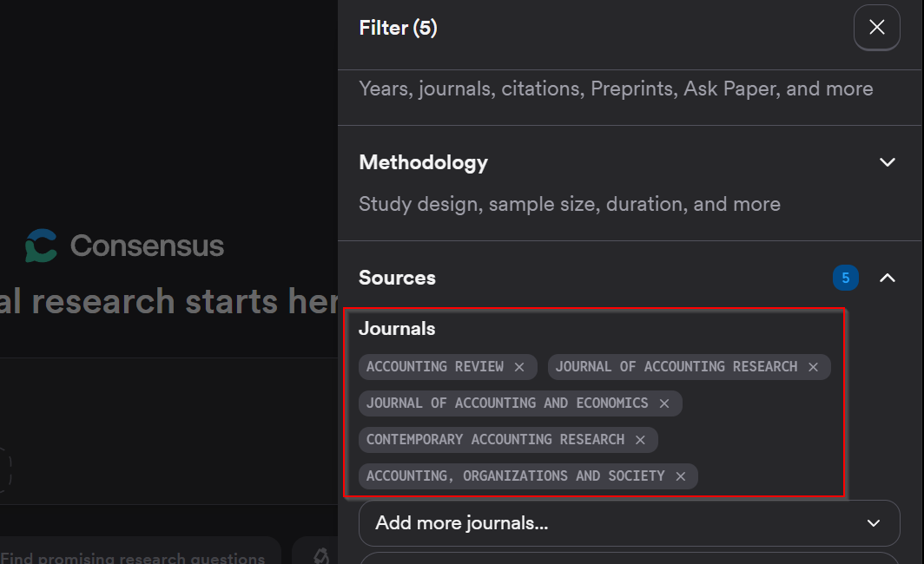Remove Contemporary Accounting Research chip
The height and width of the screenshot is (564, 924).
[x=640, y=440]
